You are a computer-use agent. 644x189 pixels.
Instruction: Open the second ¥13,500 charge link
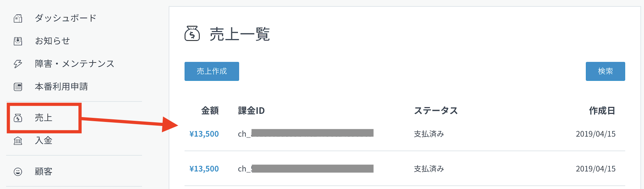(x=204, y=169)
